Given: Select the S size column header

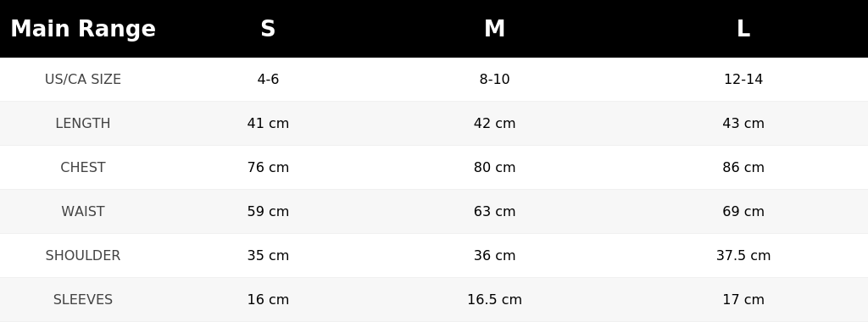Looking at the screenshot, I should [x=268, y=29].
